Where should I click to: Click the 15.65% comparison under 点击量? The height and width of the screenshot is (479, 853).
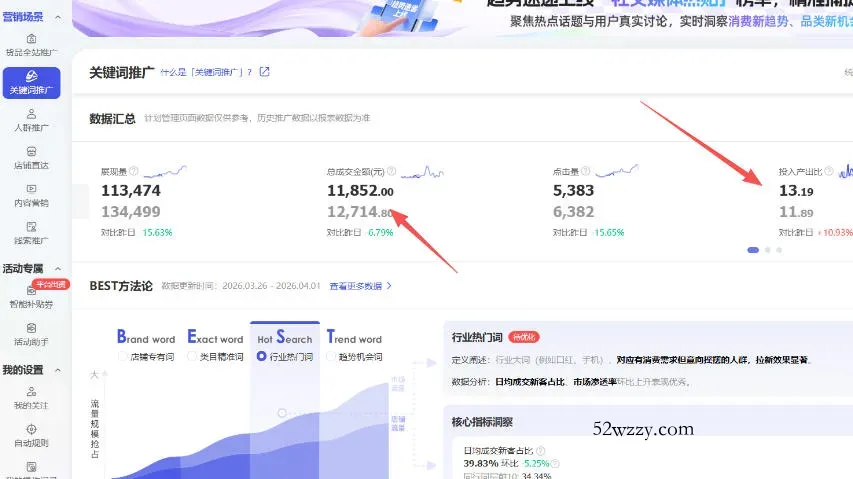[609, 233]
